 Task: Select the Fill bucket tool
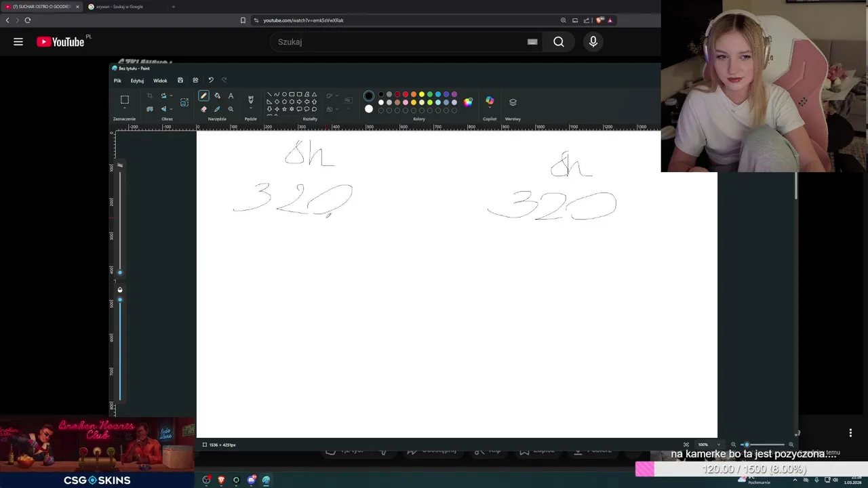click(217, 96)
